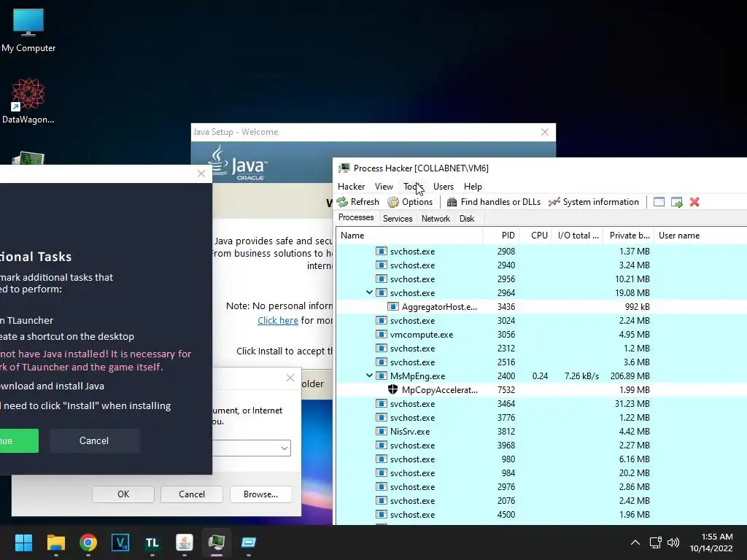The height and width of the screenshot is (560, 747).
Task: Select the svchost.exe row with PID 2908
Action: pyautogui.click(x=542, y=251)
